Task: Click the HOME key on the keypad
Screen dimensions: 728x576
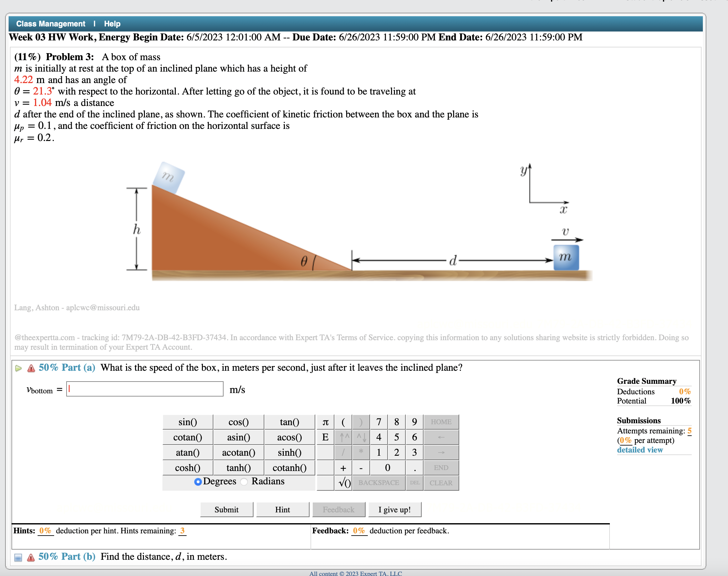Action: (442, 422)
